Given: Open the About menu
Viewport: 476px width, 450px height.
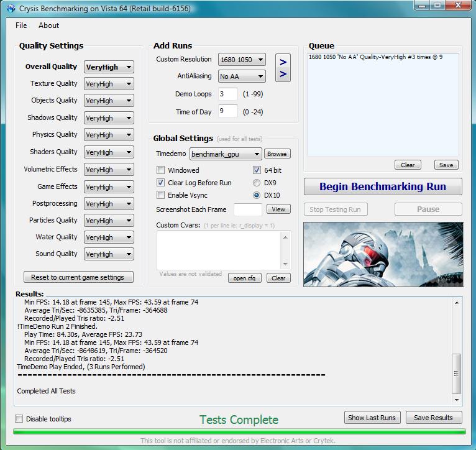Looking at the screenshot, I should [49, 25].
